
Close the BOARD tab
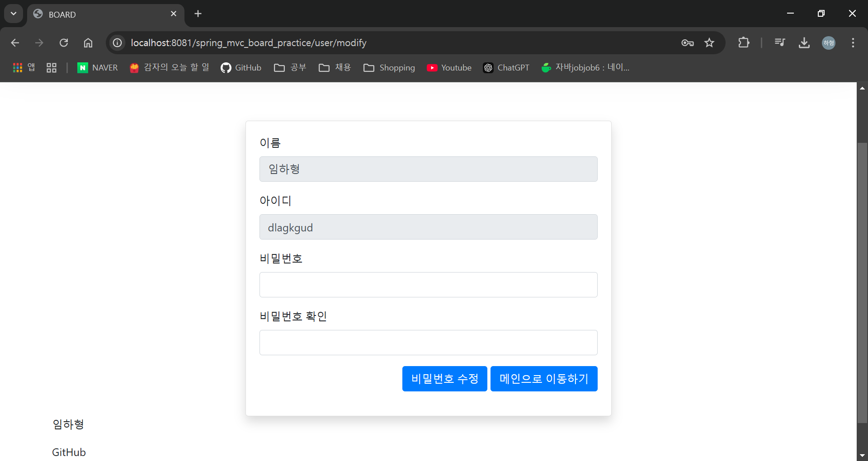pos(174,14)
